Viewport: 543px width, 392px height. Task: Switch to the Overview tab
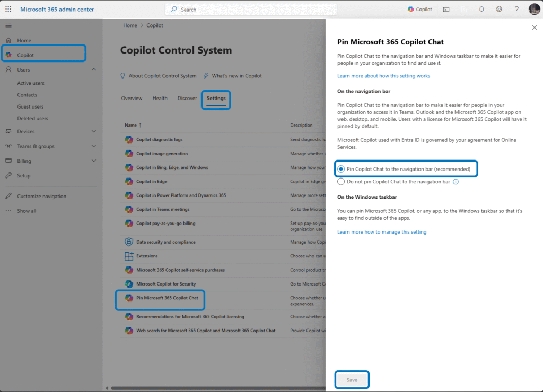click(132, 98)
